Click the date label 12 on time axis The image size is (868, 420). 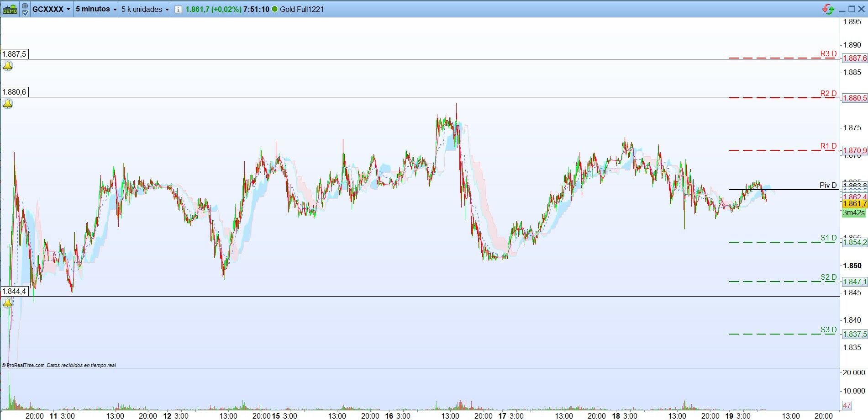pos(167,416)
